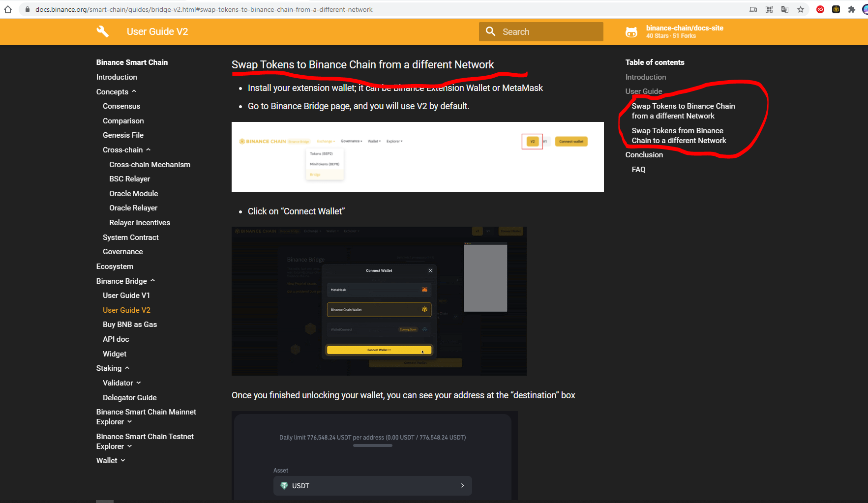Focus the Search input field
This screenshot has height=503, width=868.
click(541, 31)
